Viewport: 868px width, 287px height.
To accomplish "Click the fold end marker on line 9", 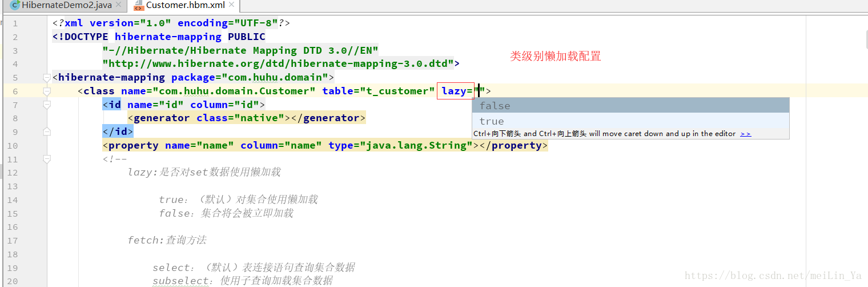I will pyautogui.click(x=47, y=131).
